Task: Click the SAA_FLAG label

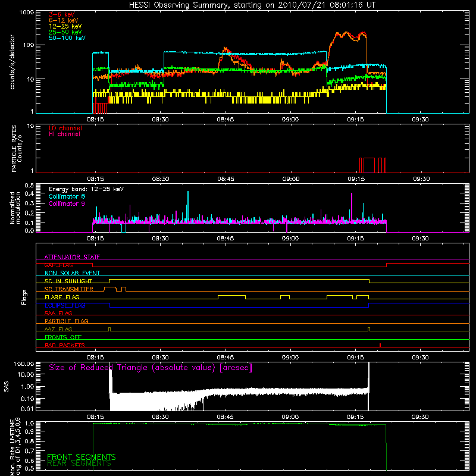Action: click(58, 313)
